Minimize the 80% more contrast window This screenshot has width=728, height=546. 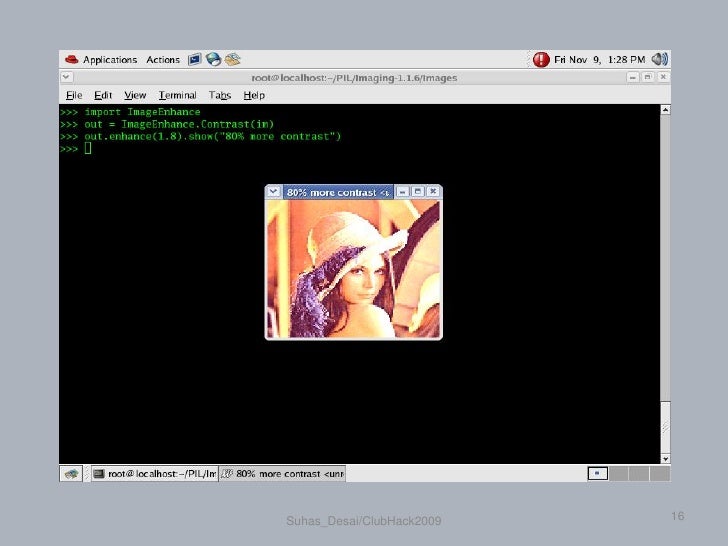pyautogui.click(x=403, y=192)
